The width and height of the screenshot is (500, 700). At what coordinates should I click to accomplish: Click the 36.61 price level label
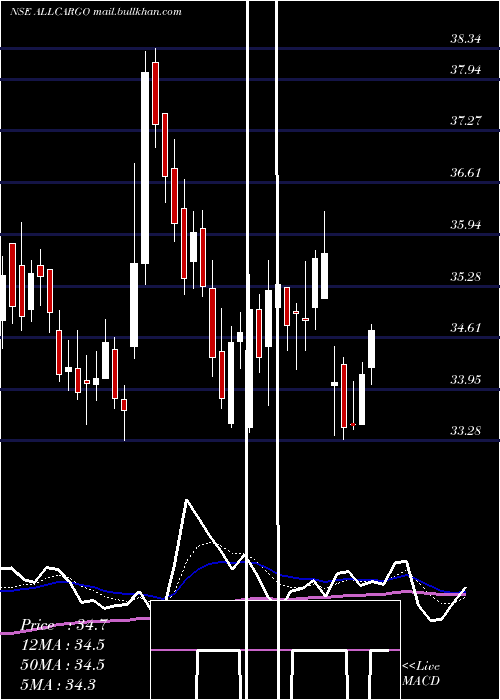coord(466,172)
